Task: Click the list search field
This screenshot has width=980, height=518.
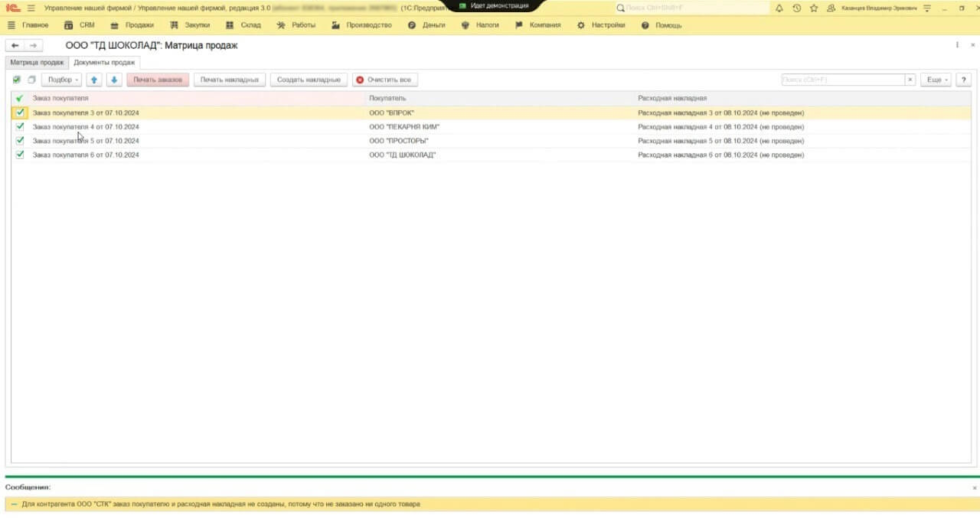Action: (x=842, y=80)
